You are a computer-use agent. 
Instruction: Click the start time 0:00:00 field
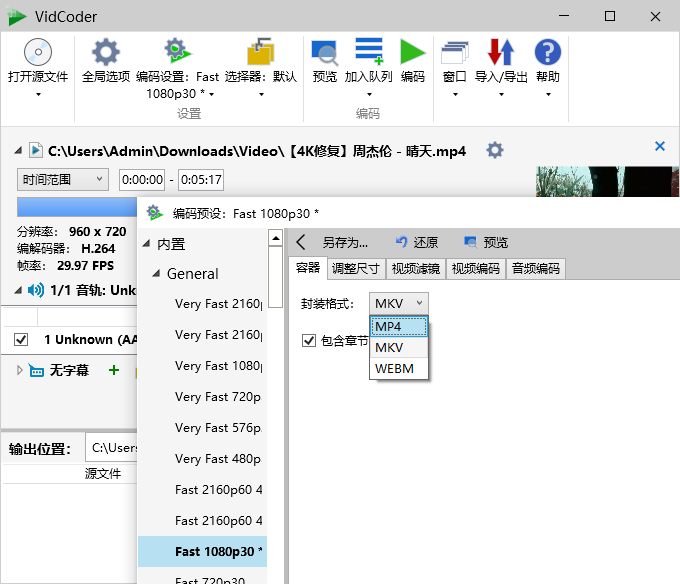[142, 179]
